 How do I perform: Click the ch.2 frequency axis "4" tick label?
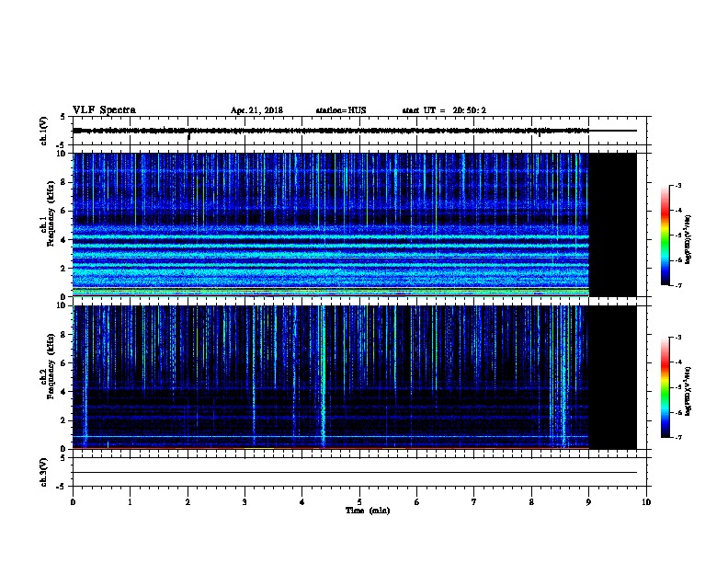click(x=63, y=392)
